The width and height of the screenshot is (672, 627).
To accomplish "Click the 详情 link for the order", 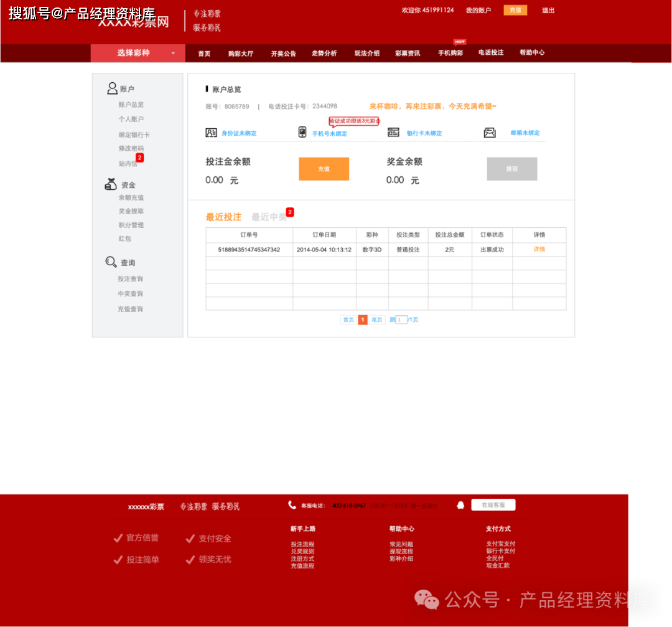I will [x=539, y=249].
